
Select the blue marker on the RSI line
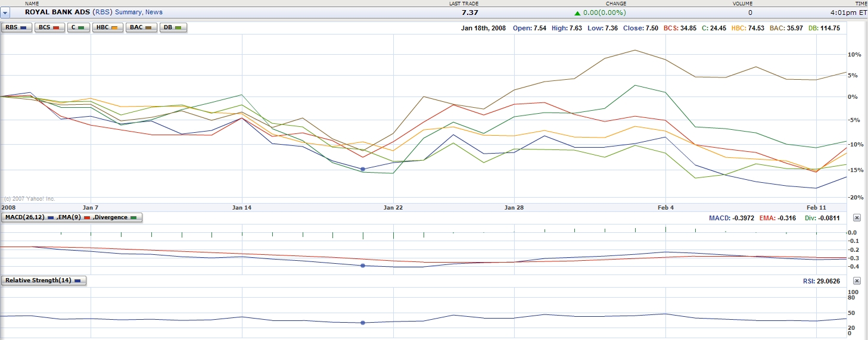pyautogui.click(x=363, y=323)
